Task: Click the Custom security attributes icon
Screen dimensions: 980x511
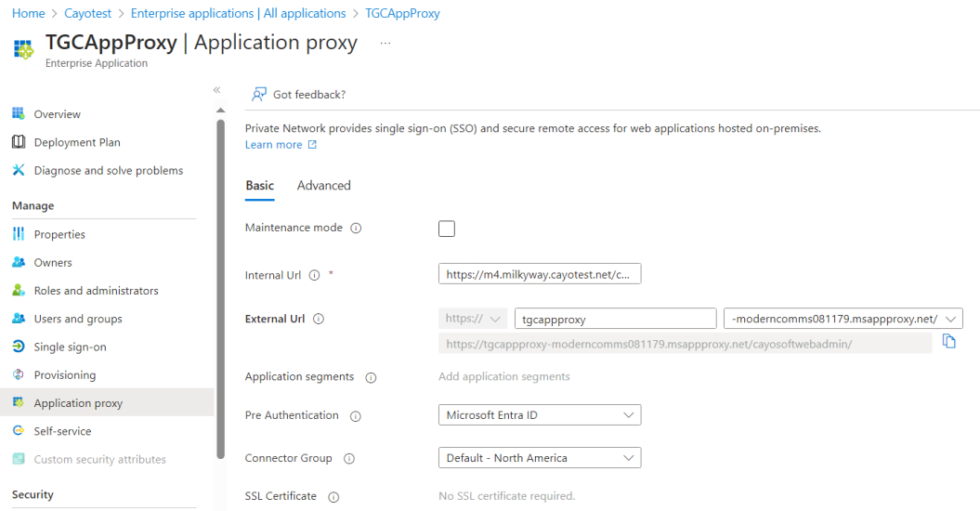Action: (x=19, y=458)
